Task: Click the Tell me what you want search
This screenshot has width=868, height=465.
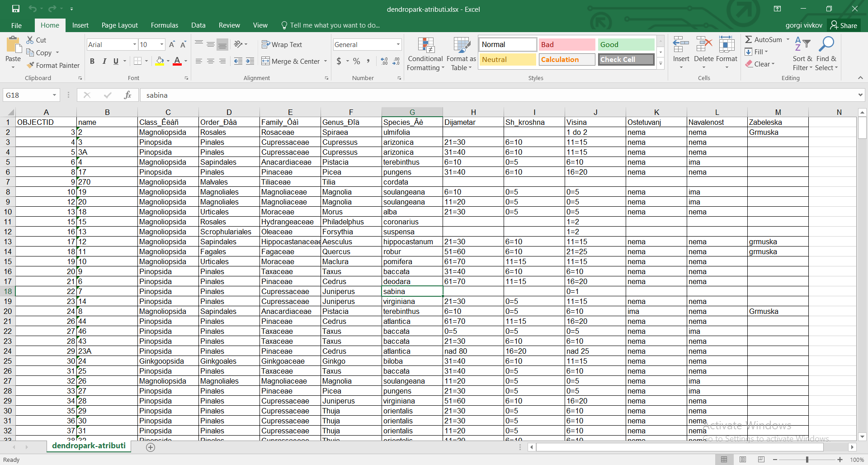Action: pyautogui.click(x=330, y=25)
